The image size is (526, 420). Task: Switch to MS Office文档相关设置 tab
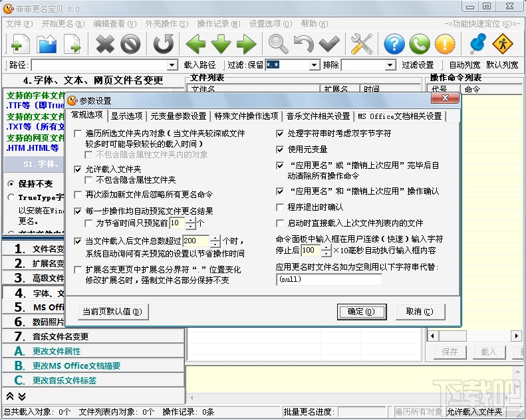point(400,116)
